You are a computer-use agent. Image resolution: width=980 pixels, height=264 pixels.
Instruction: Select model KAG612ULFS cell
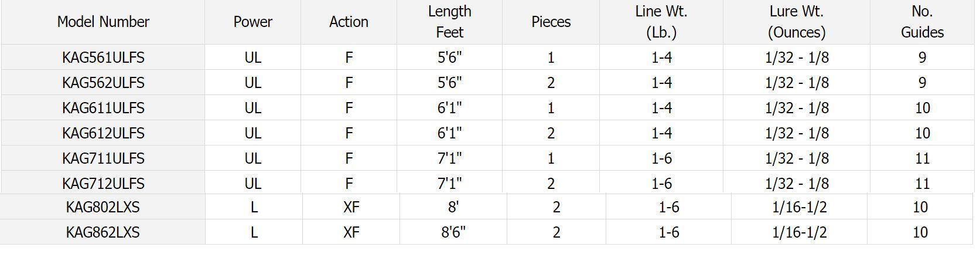click(103, 133)
